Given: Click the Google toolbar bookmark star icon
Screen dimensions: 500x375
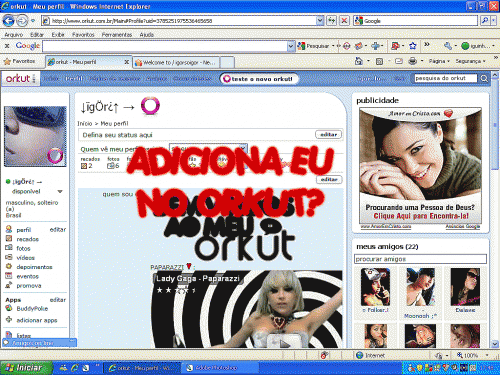Looking at the screenshot, I should click(413, 46).
